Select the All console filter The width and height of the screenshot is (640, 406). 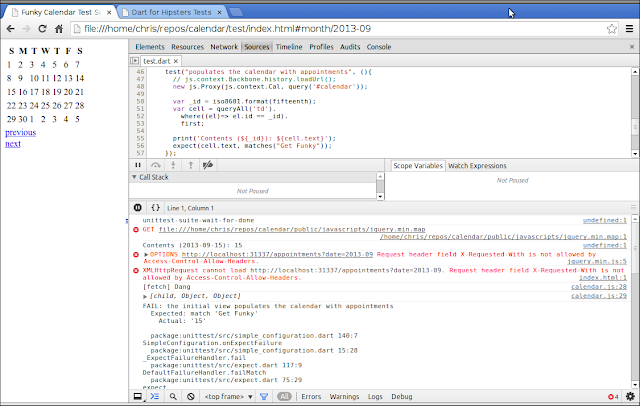(284, 397)
